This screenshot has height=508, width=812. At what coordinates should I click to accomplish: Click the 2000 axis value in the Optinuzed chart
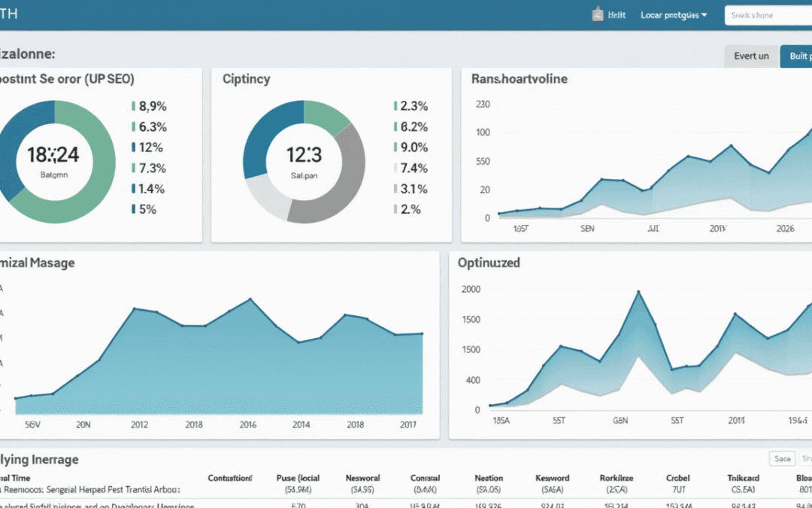tap(470, 289)
